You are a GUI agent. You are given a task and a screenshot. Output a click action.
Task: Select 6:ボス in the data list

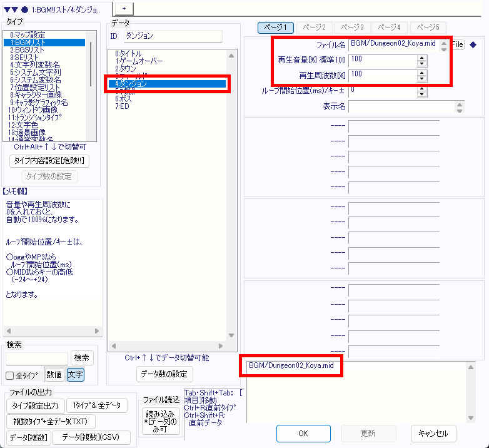coord(126,99)
